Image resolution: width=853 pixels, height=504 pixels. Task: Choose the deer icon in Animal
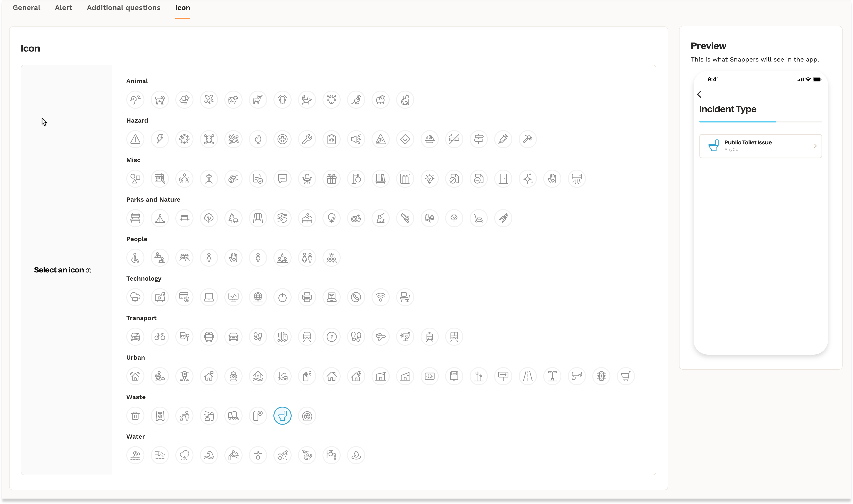(x=258, y=100)
